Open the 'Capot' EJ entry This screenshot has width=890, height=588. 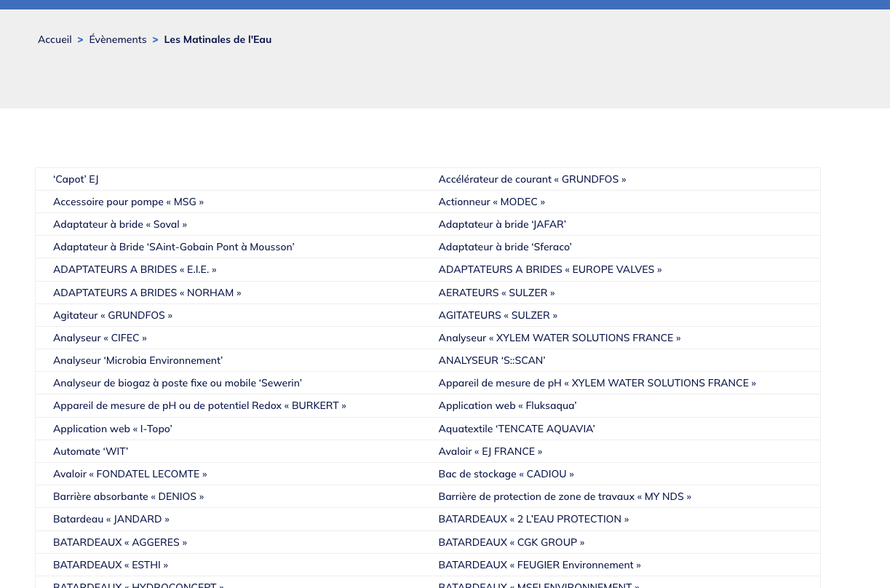(x=76, y=179)
